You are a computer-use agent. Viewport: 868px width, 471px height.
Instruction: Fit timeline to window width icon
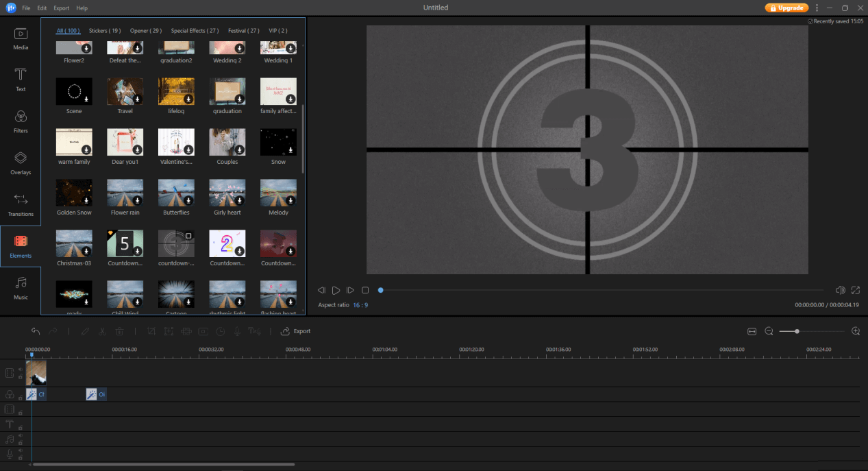click(x=752, y=331)
